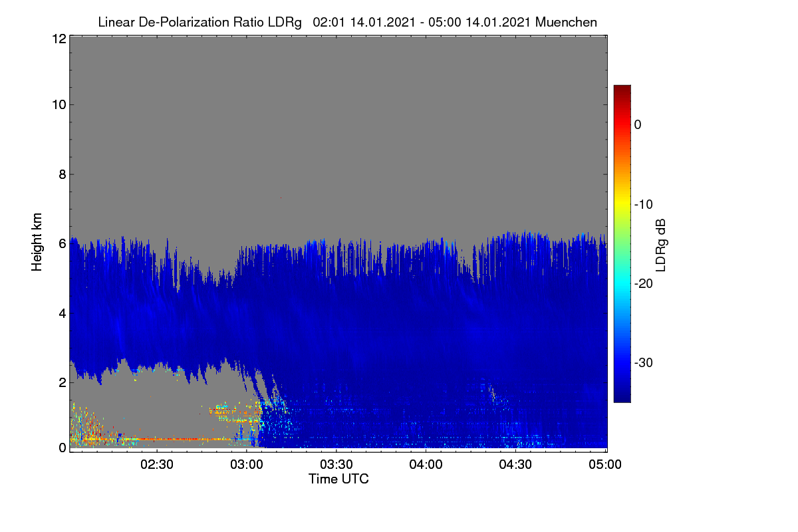
Task: Click the 03:00 time axis label
Action: click(247, 464)
